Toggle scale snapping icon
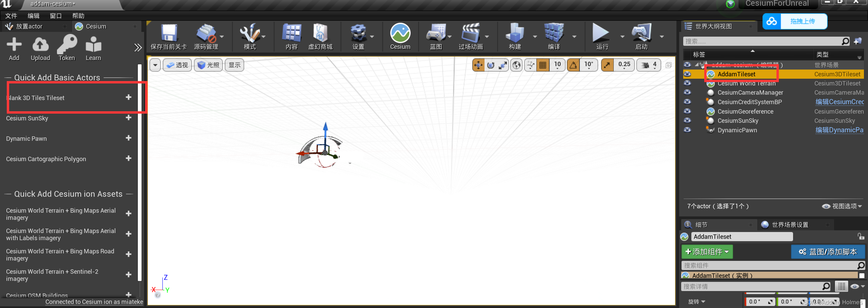Image resolution: width=868 pixels, height=308 pixels. pyautogui.click(x=607, y=65)
